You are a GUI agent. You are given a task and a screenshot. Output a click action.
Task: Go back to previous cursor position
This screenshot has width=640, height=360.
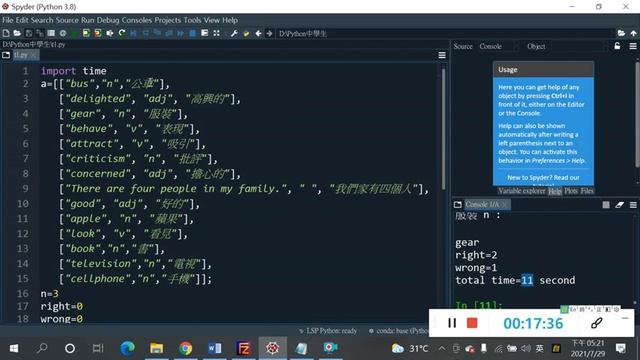tap(258, 33)
